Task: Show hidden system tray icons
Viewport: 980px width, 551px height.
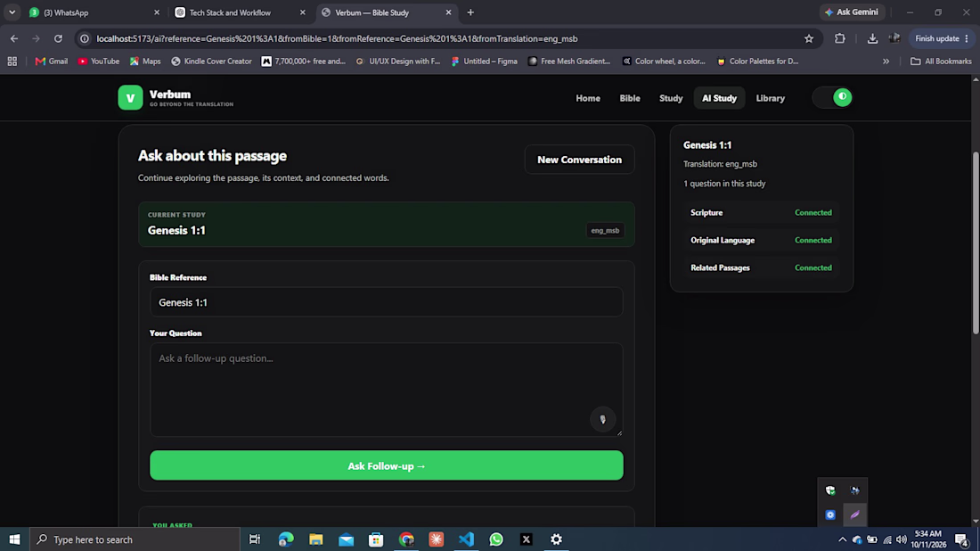Action: point(843,539)
